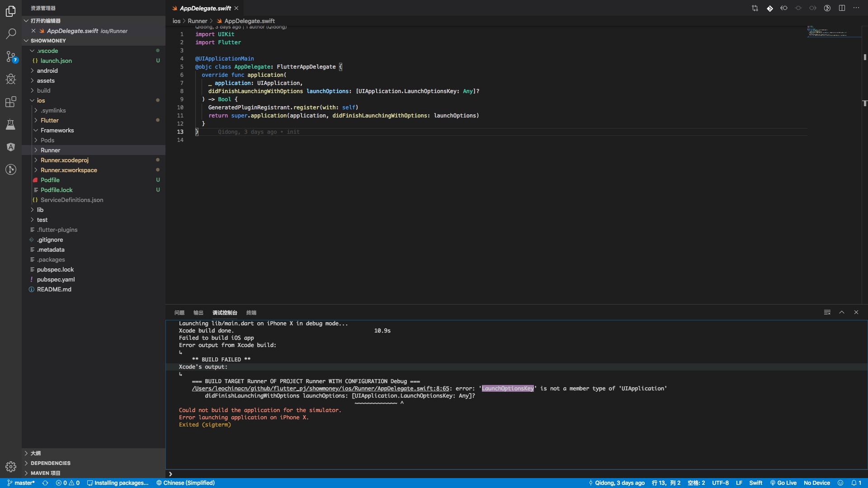This screenshot has width=868, height=488.
Task: Select Runner in the breadcrumb path
Action: click(197, 21)
